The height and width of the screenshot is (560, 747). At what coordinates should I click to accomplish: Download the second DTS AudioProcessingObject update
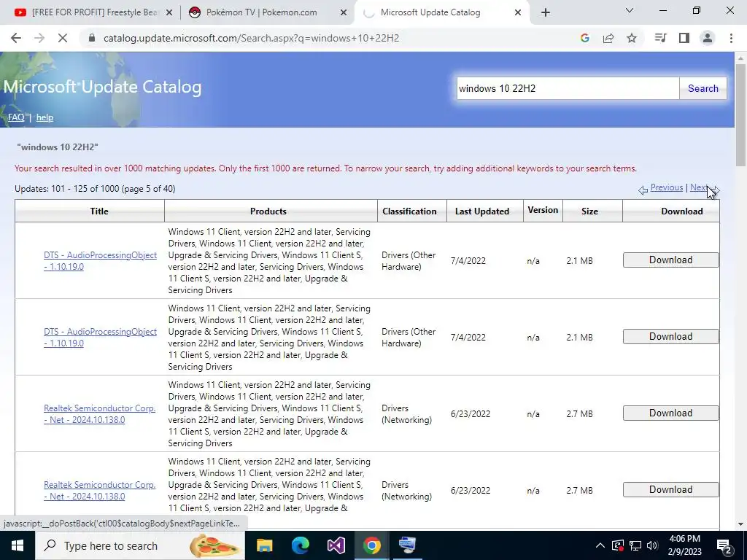tap(671, 337)
